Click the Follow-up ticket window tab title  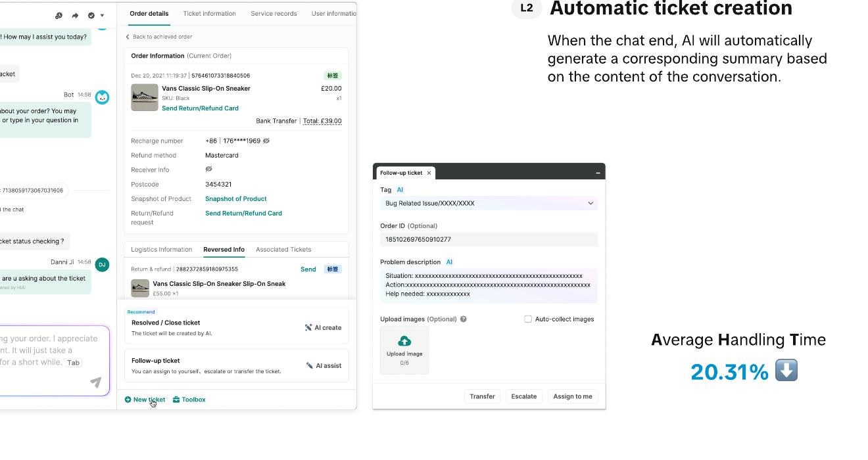click(401, 173)
